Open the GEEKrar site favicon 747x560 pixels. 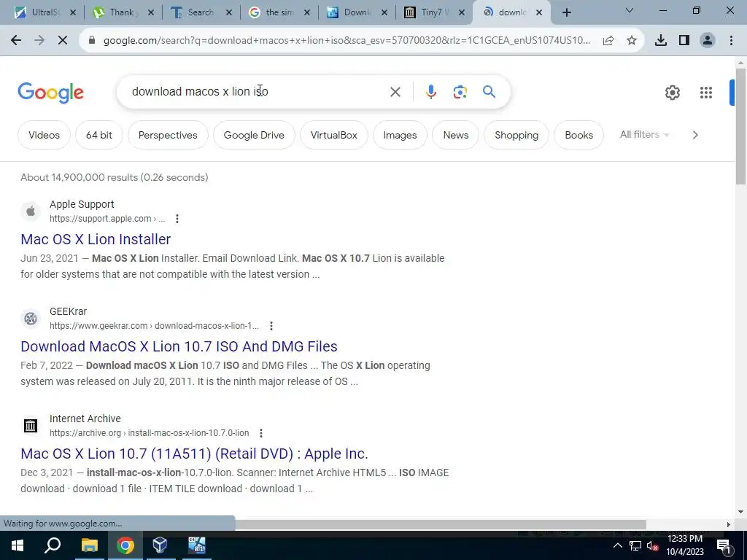31,318
